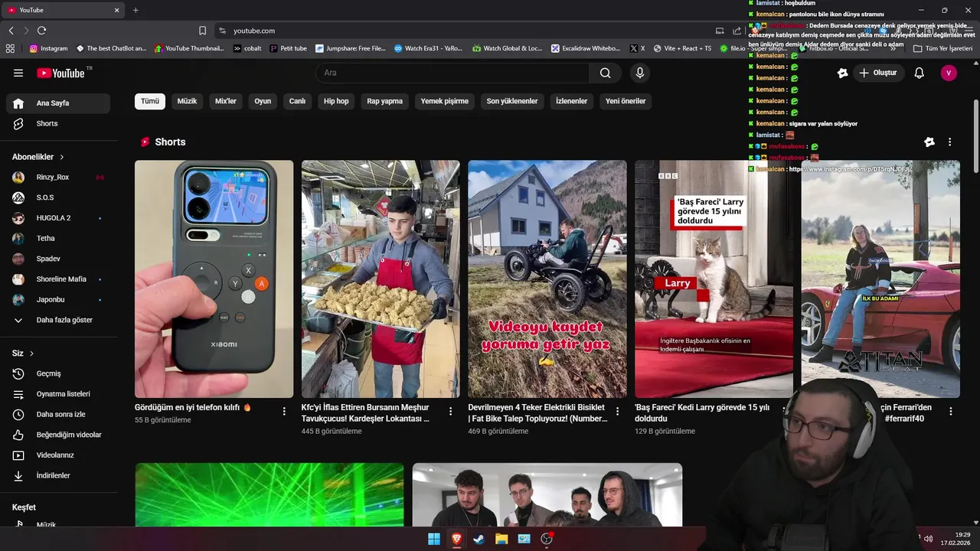The height and width of the screenshot is (551, 980).
Task: Open the X bookmark
Action: pyautogui.click(x=637, y=48)
